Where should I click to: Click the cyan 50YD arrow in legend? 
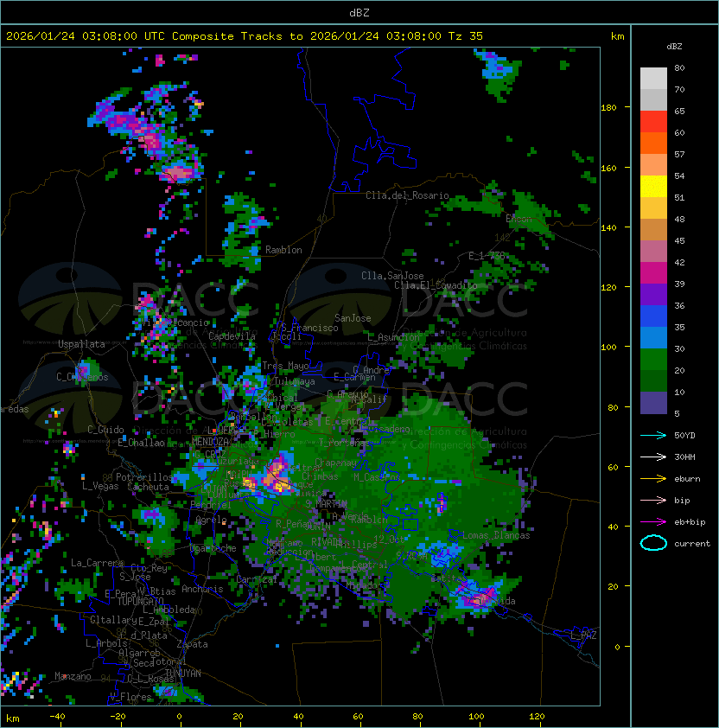pos(653,436)
